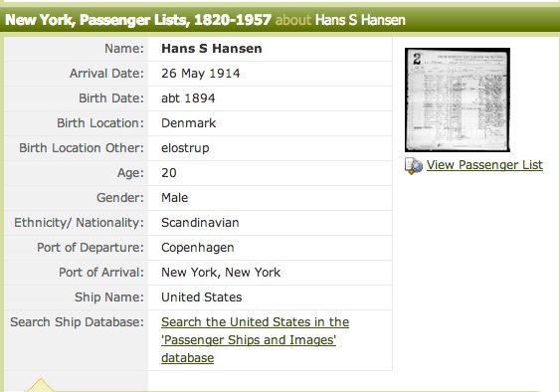The width and height of the screenshot is (560, 392).
Task: Click the 'database' link word
Action: click(188, 358)
